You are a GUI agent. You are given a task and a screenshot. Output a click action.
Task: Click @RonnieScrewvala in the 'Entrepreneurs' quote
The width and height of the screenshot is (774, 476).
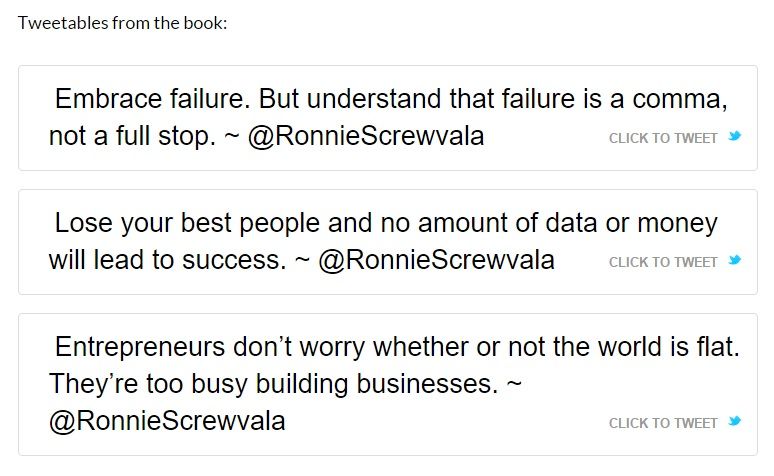tap(167, 421)
